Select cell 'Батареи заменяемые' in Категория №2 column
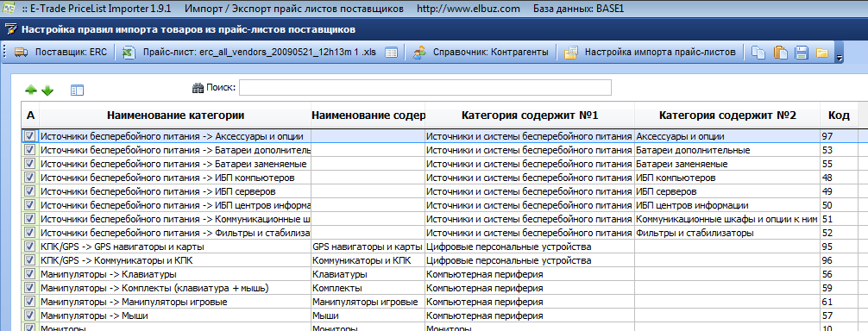Image resolution: width=868 pixels, height=331 pixels. pos(727,164)
